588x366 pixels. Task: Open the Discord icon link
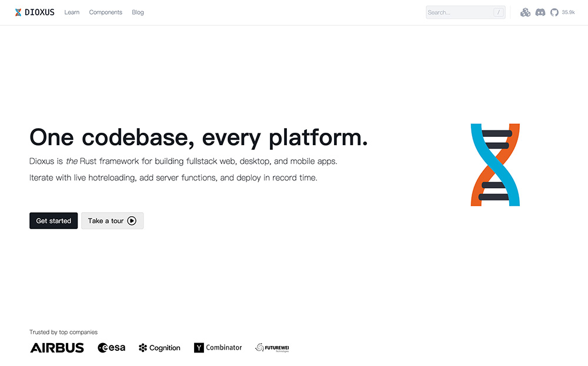[x=540, y=12]
